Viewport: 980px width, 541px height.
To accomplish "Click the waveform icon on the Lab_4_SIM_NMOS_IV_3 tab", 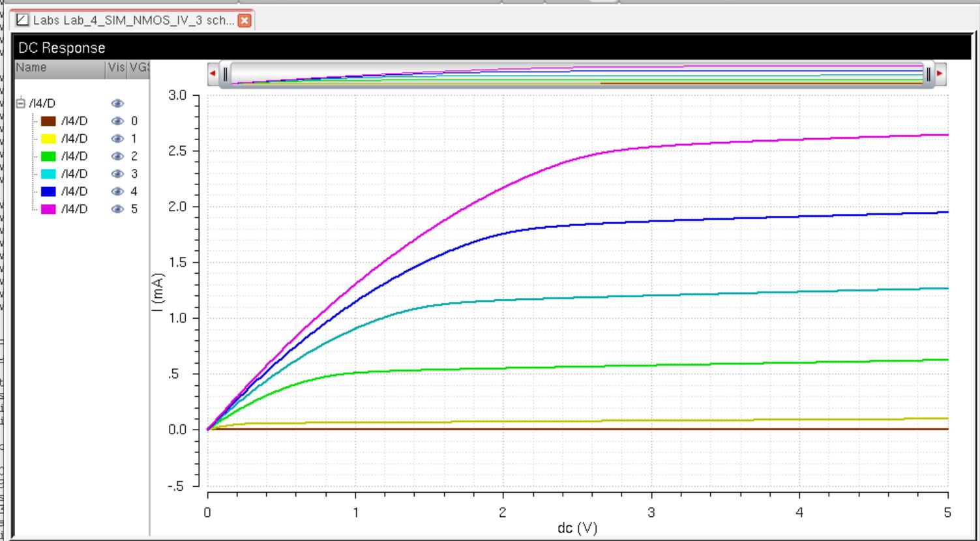I will tap(23, 20).
